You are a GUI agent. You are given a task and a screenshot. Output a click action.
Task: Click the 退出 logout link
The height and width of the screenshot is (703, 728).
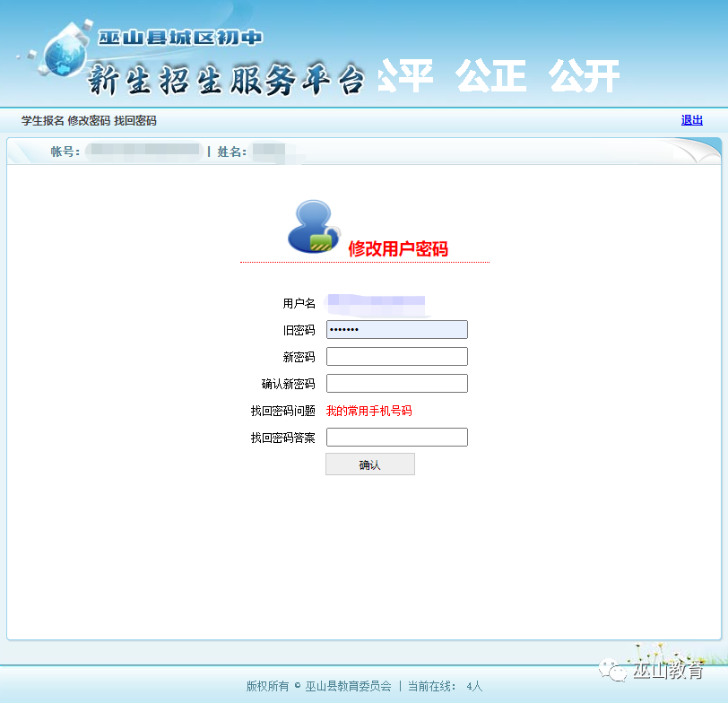coord(692,120)
